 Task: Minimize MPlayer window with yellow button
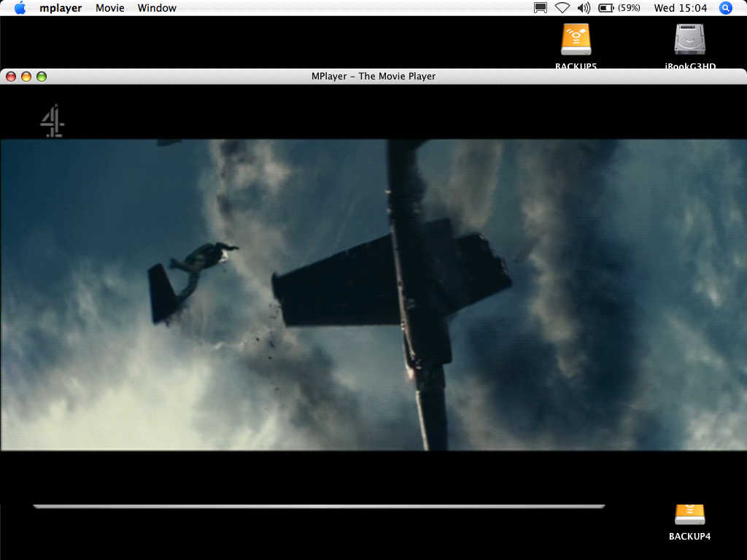(x=26, y=76)
